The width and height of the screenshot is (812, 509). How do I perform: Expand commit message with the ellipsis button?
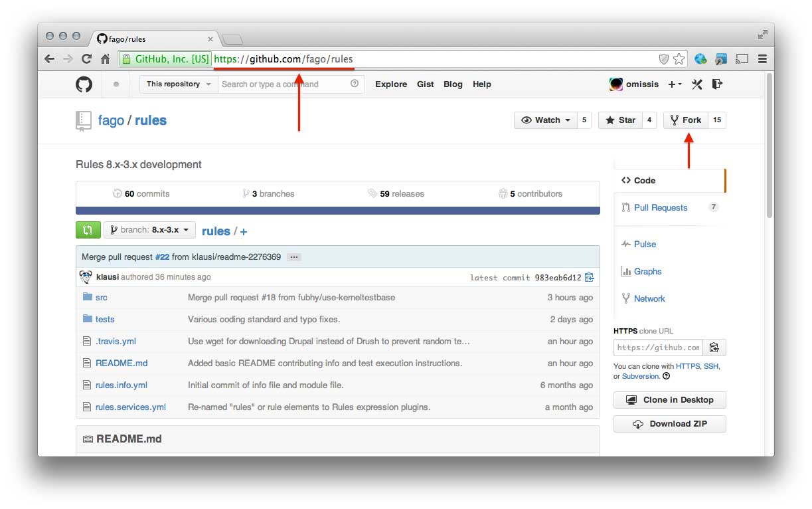point(294,257)
